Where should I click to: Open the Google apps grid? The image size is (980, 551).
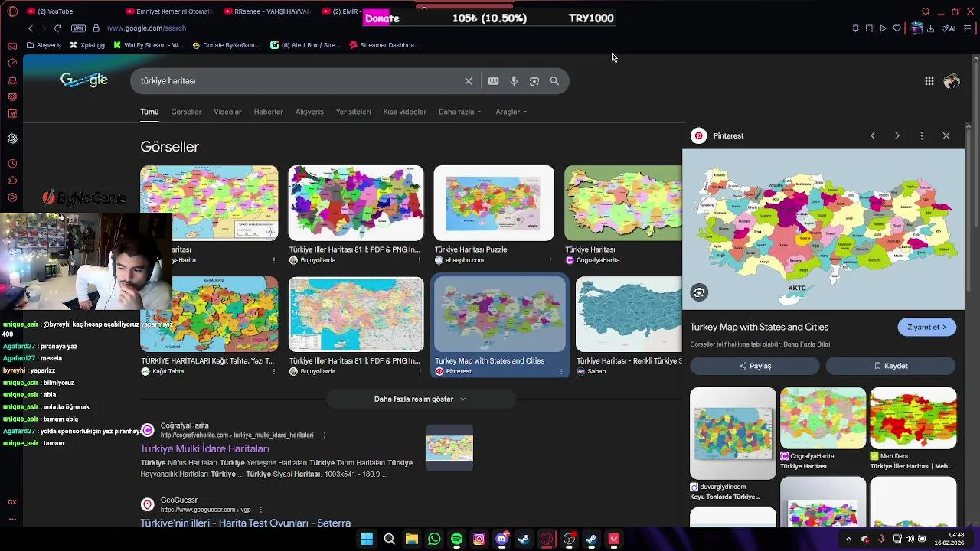[929, 81]
